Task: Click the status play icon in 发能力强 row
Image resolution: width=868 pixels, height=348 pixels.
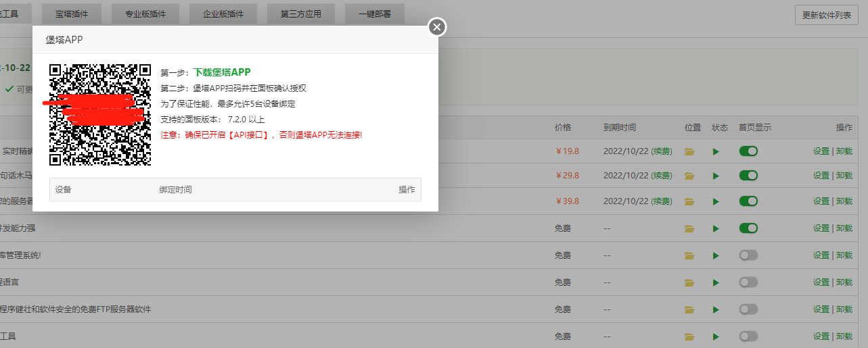Action: 716,228
